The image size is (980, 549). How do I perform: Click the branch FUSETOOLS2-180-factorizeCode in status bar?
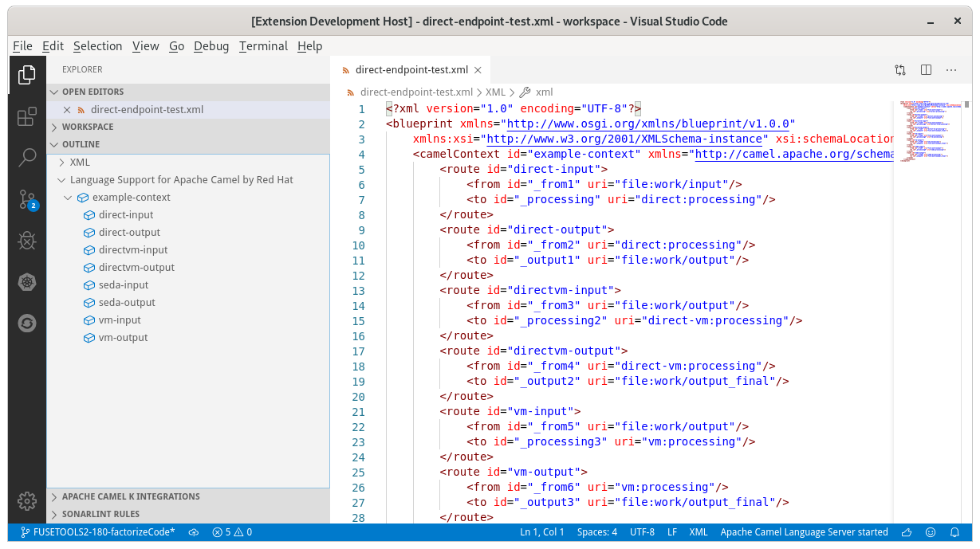pyautogui.click(x=96, y=532)
